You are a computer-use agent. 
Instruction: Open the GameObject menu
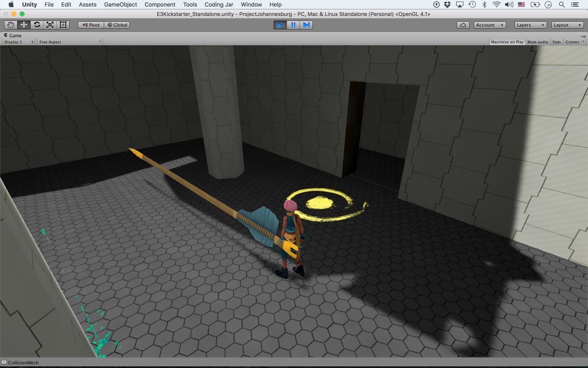point(120,4)
